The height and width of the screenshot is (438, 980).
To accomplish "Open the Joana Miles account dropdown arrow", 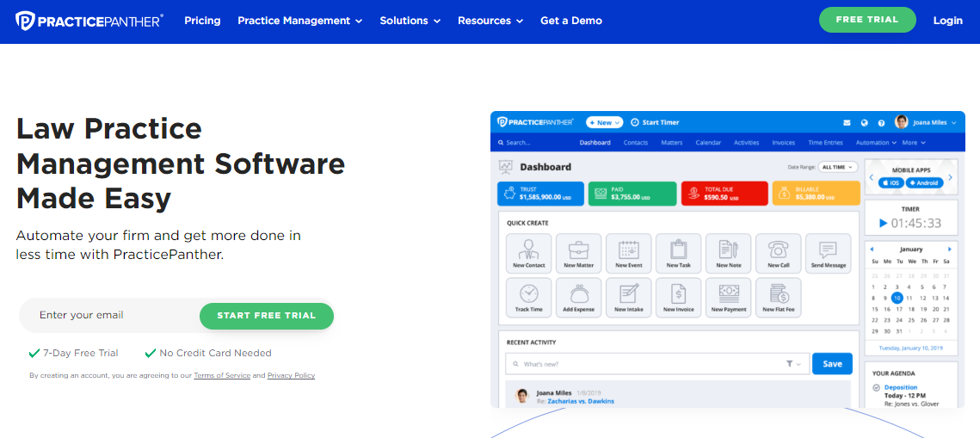I will 953,123.
